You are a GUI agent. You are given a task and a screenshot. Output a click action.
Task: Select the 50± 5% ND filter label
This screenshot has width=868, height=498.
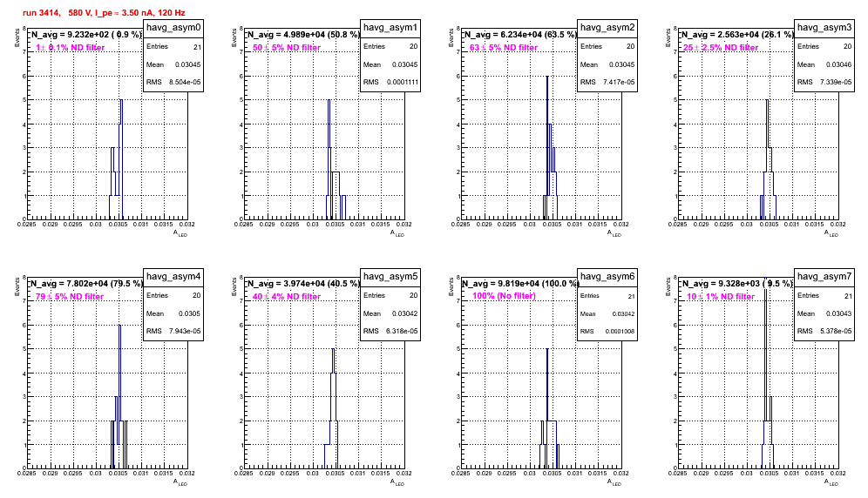tap(287, 48)
